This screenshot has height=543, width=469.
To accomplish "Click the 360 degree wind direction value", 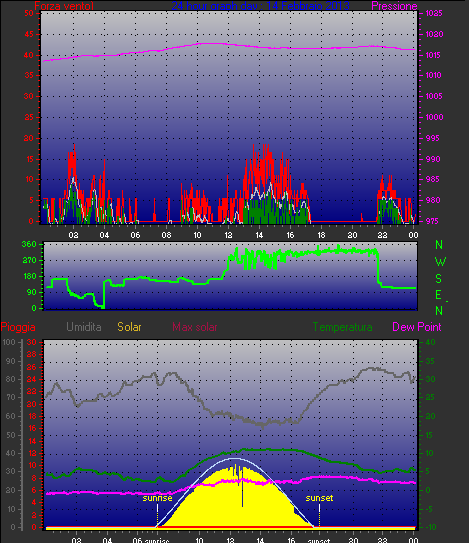I will tap(29, 244).
